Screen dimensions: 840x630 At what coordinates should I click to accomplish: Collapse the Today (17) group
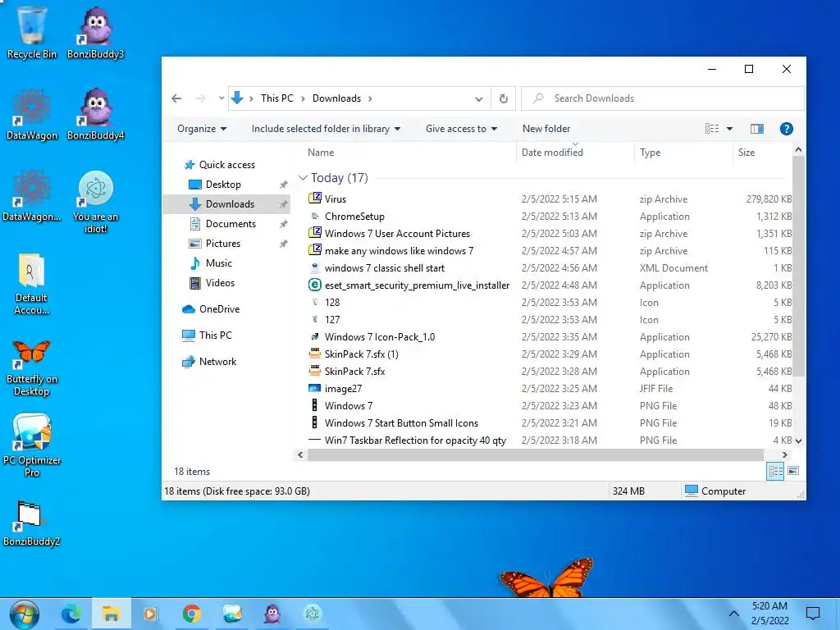(304, 178)
